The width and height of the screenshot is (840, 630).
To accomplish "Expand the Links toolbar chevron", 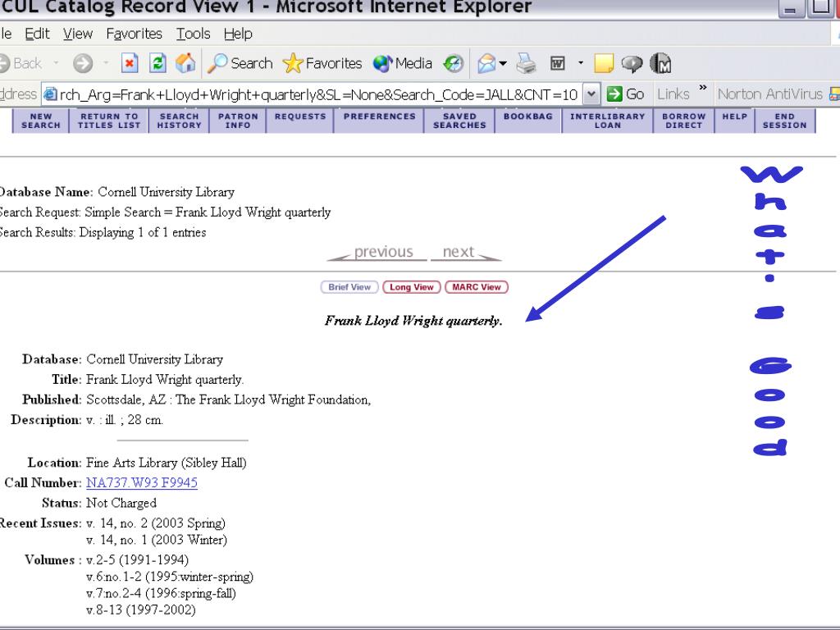I will 703,87.
